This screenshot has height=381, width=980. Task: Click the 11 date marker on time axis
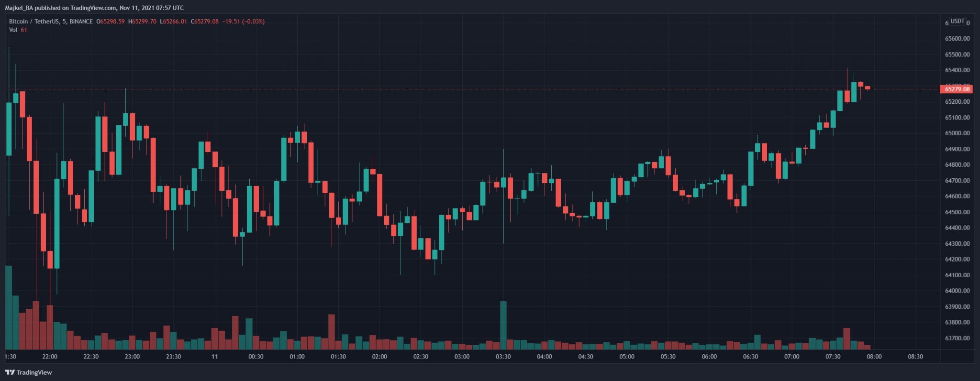click(x=214, y=357)
